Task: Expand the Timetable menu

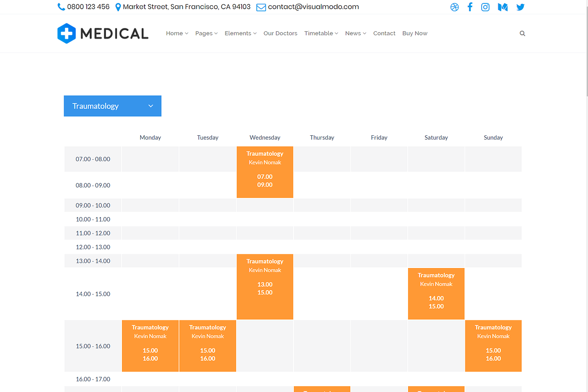Action: tap(321, 33)
